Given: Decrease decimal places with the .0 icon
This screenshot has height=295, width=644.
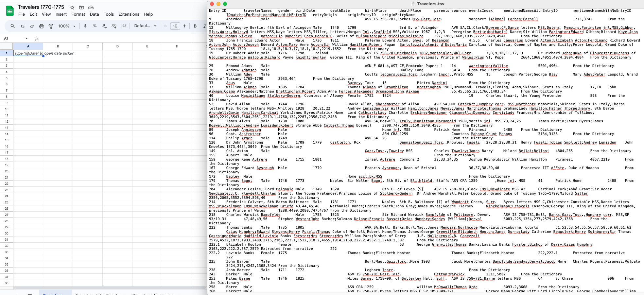Looking at the screenshot, I should 104,26.
